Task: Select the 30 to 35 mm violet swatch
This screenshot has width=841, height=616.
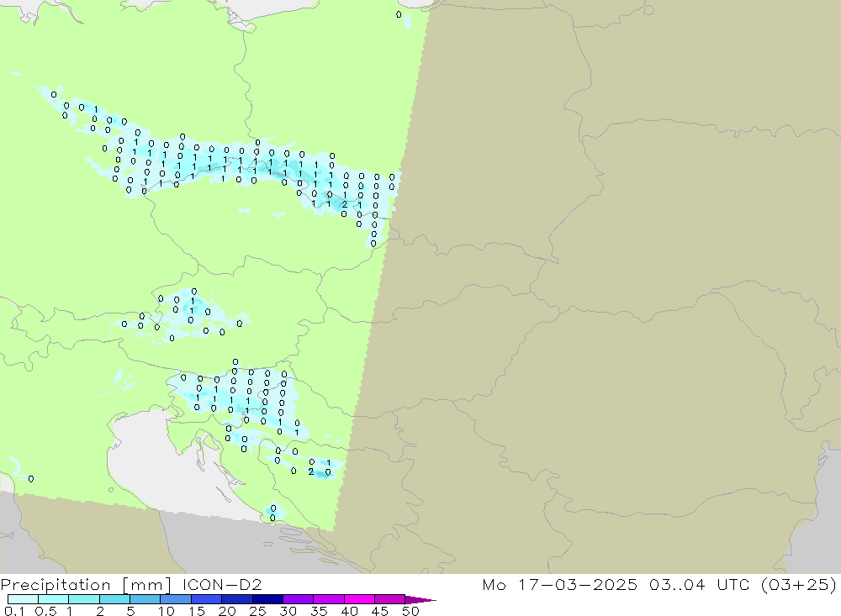Action: [x=299, y=599]
